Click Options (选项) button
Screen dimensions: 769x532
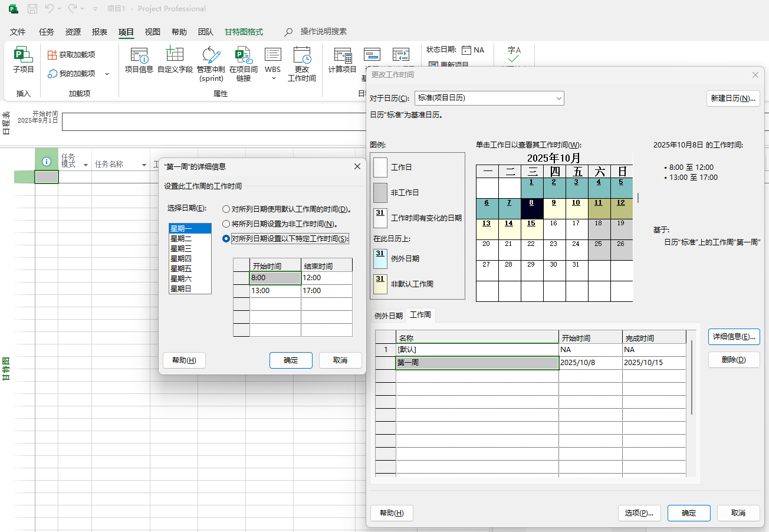click(x=639, y=513)
